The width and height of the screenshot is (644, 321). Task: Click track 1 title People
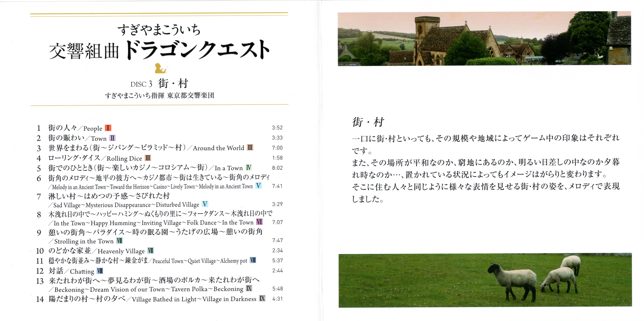tap(93, 128)
